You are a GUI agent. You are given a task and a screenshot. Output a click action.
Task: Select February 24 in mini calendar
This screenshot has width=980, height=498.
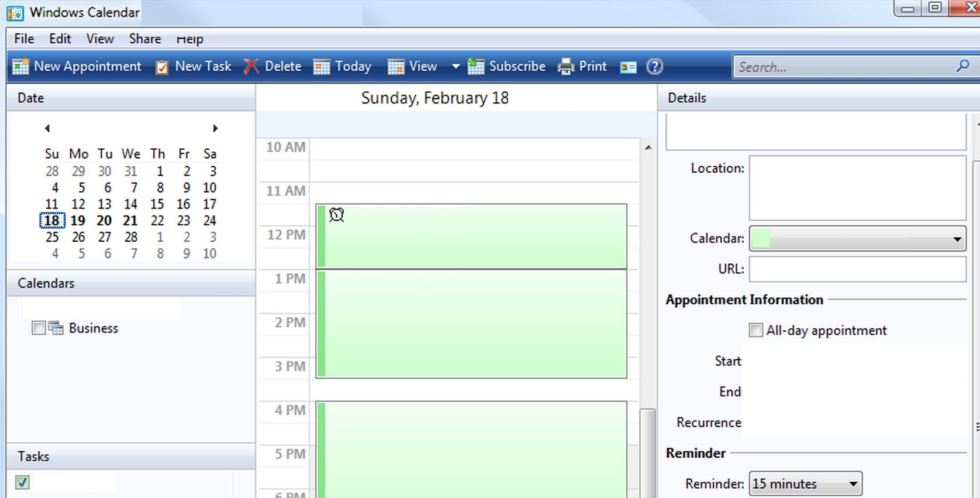tap(209, 221)
